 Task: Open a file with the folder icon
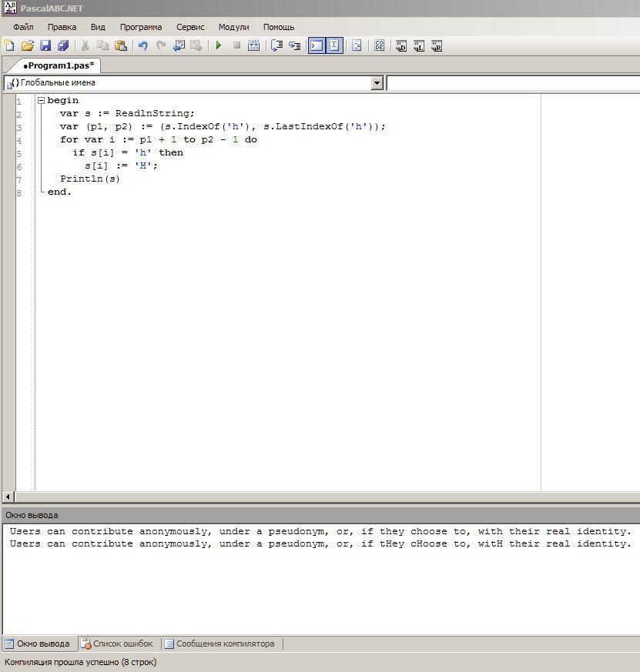click(27, 46)
